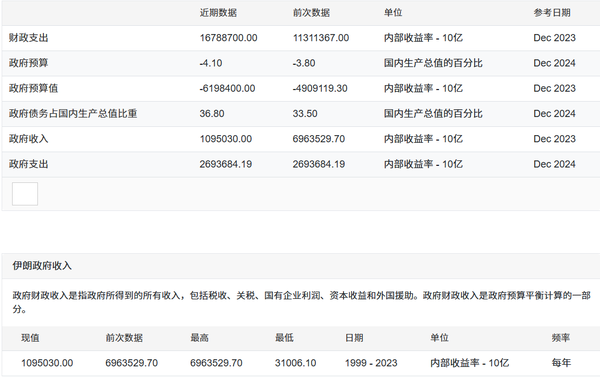Viewport: 600px width, 379px height.
Task: Open the 政府支出 indicator link
Action: 28,164
